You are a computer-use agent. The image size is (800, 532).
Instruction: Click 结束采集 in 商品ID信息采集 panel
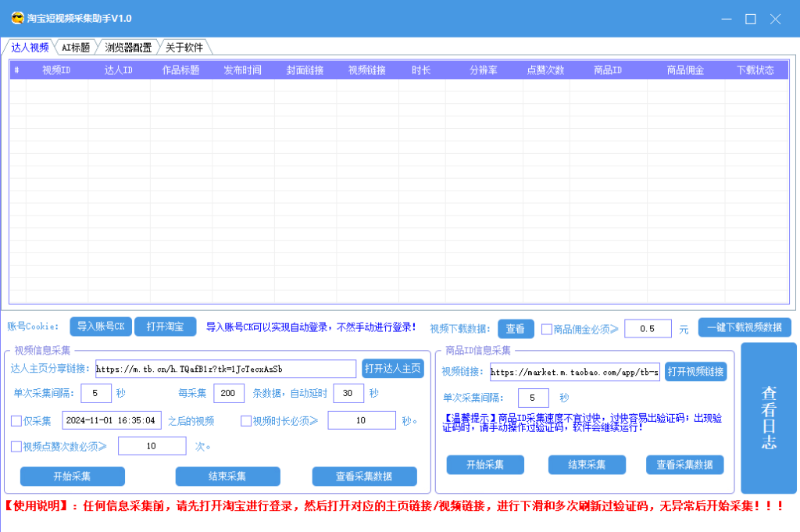point(587,465)
